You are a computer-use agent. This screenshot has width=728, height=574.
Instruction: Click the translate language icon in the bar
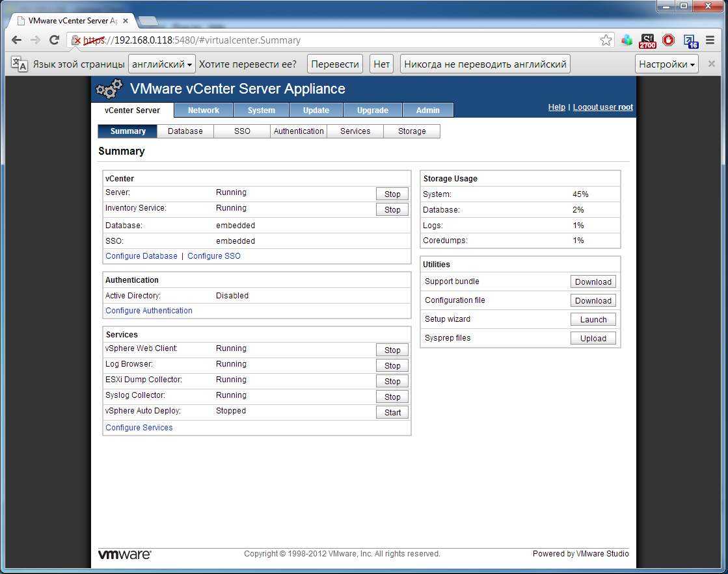19,64
